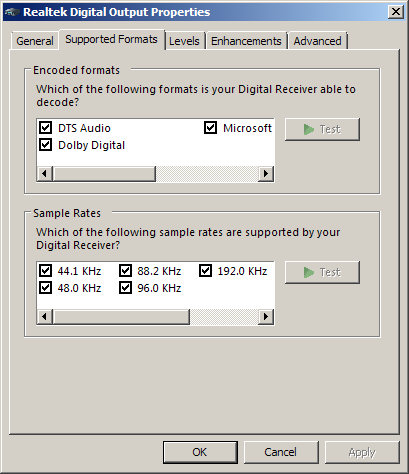Close the Realtek Digital Output Properties dialog
This screenshot has width=409, height=474.
click(x=396, y=12)
